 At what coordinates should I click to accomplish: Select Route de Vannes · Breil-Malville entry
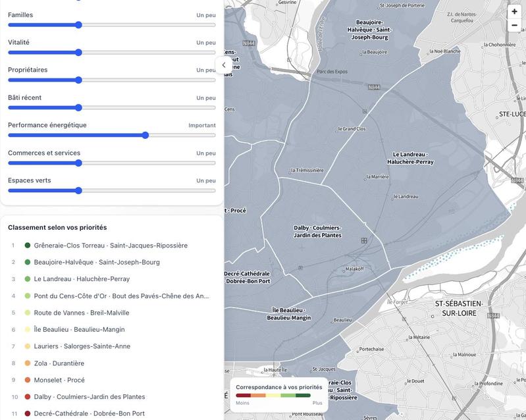point(112,313)
